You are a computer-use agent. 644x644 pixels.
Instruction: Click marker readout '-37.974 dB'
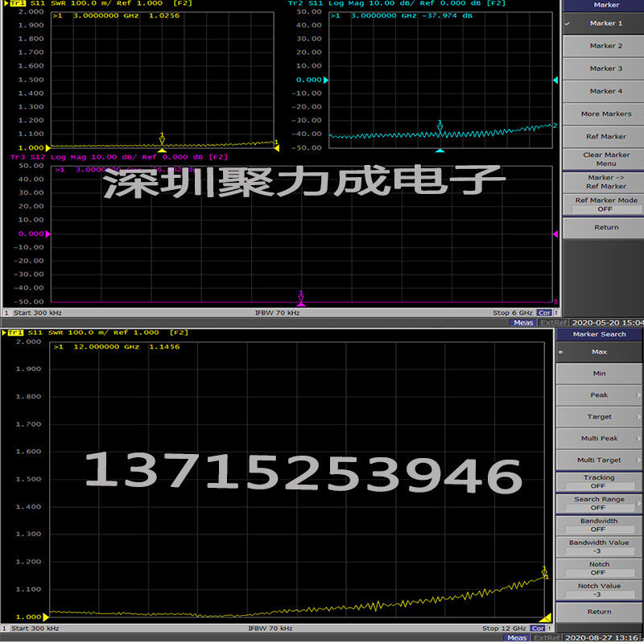(x=447, y=15)
